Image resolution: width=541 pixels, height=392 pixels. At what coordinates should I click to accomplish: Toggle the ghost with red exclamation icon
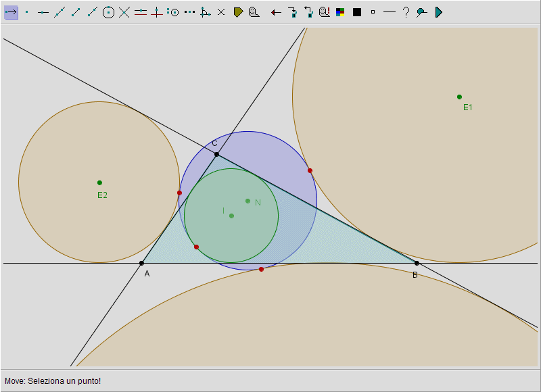pyautogui.click(x=325, y=12)
